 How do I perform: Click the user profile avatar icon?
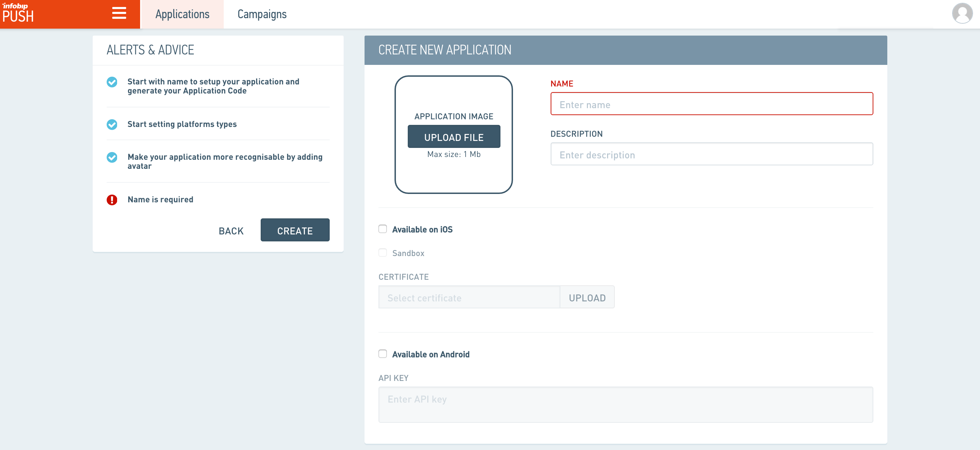(x=962, y=14)
